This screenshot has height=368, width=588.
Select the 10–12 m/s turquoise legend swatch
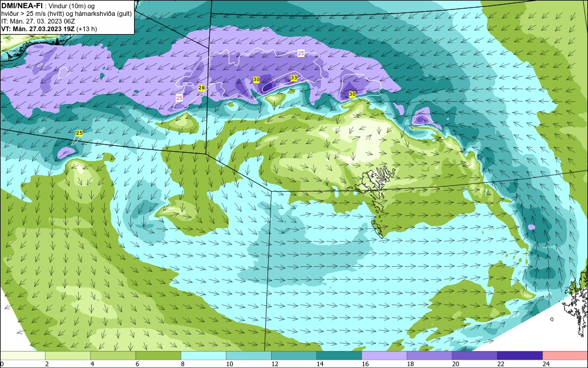pyautogui.click(x=249, y=355)
